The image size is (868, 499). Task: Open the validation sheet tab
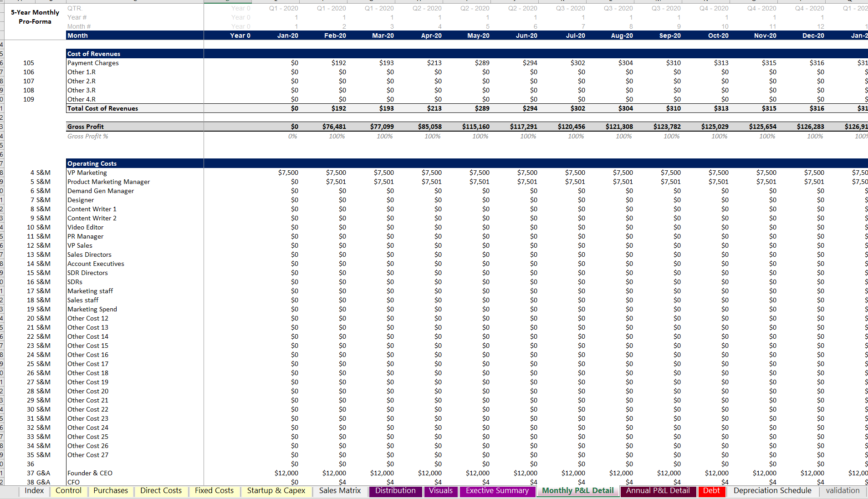click(x=842, y=491)
